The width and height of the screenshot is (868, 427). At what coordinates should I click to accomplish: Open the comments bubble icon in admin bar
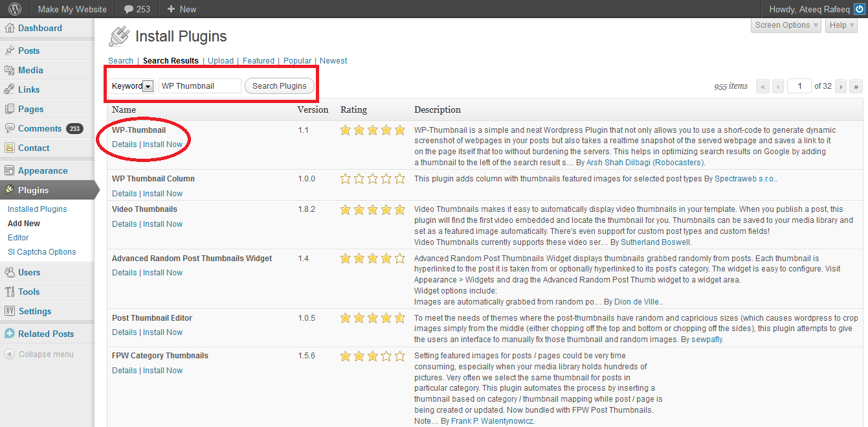click(128, 9)
